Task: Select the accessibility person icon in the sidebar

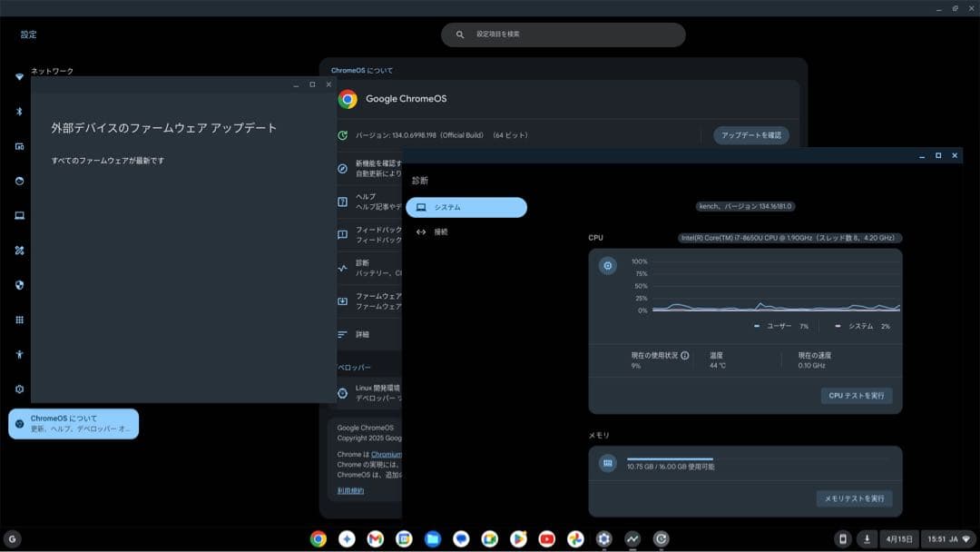Action: pyautogui.click(x=20, y=354)
